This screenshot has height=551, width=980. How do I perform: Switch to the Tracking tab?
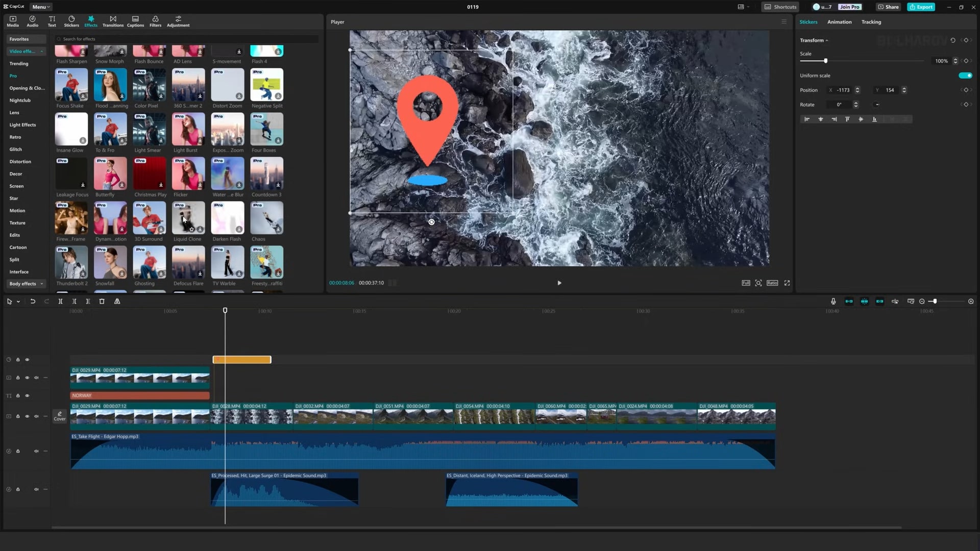pos(871,22)
